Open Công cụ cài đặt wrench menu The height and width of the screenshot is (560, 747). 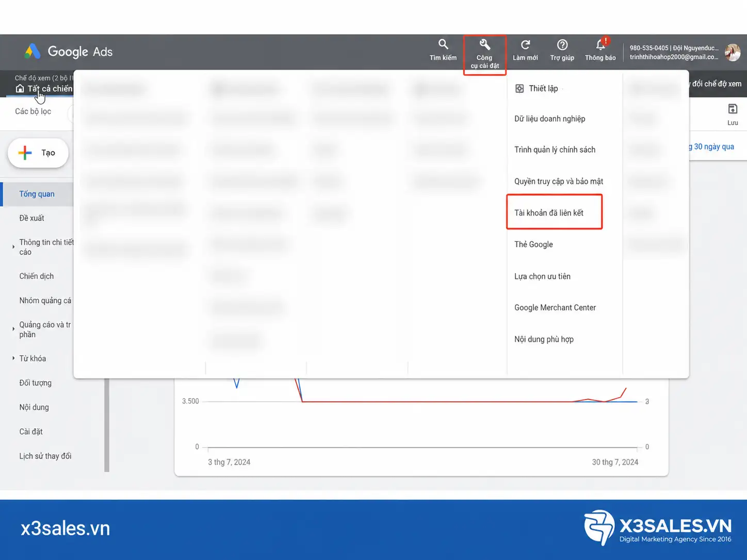click(484, 54)
